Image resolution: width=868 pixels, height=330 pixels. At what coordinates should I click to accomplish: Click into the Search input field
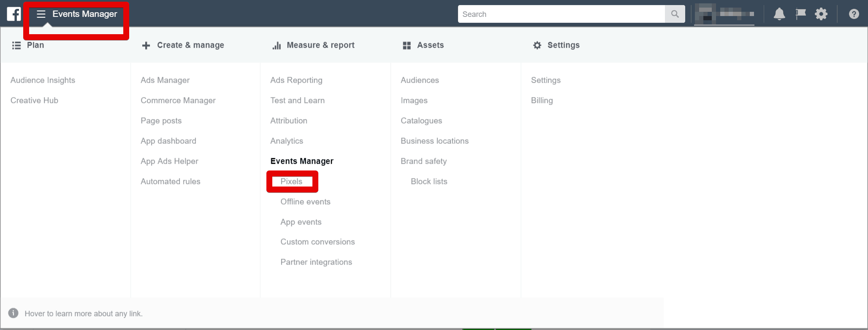tap(561, 14)
